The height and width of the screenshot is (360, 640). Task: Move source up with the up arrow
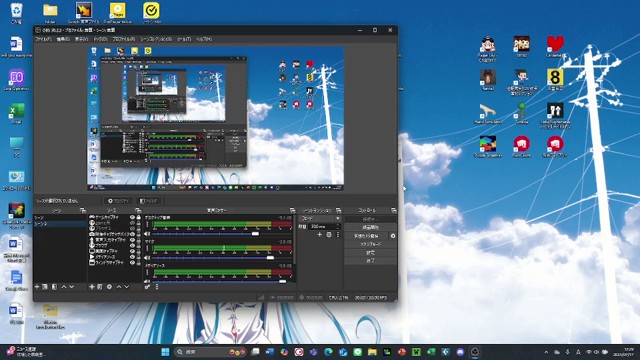[119, 287]
